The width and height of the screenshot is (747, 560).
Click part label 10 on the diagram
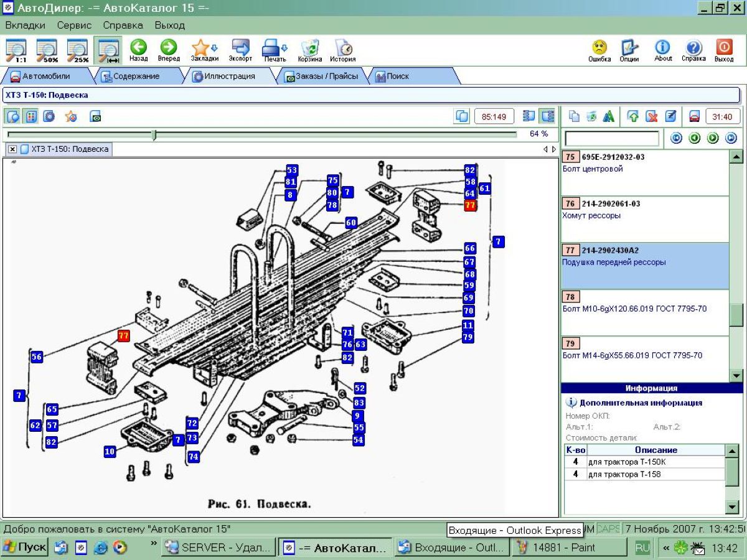pos(110,452)
